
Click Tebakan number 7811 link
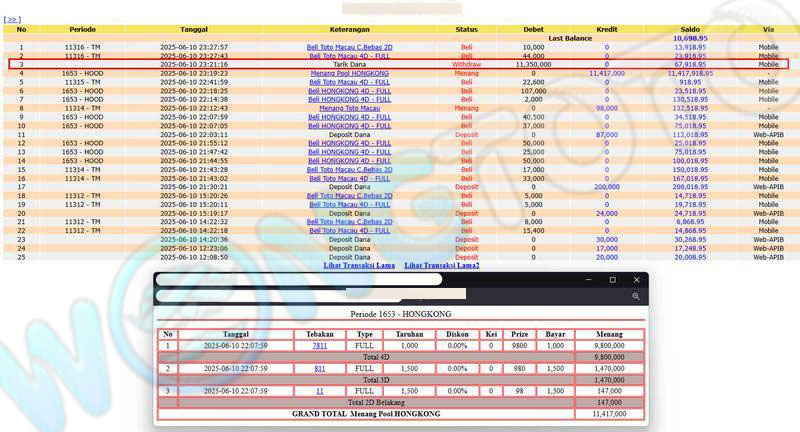(x=320, y=345)
